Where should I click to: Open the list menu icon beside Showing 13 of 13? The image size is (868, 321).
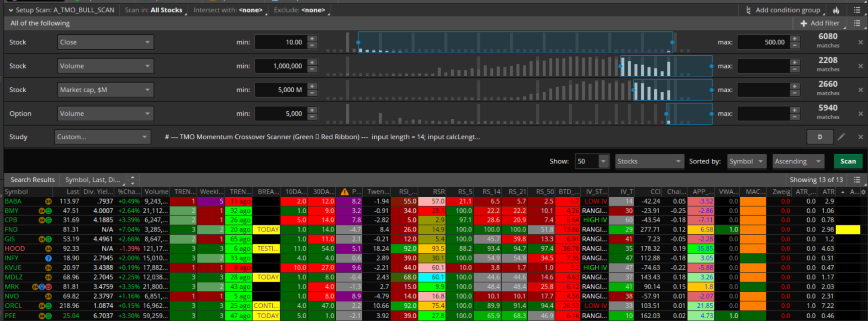857,180
